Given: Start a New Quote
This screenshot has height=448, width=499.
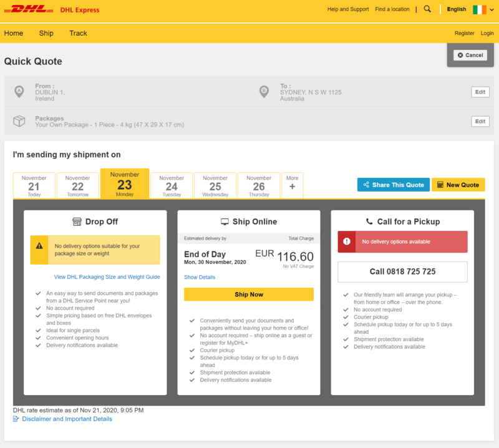Looking at the screenshot, I should [458, 185].
